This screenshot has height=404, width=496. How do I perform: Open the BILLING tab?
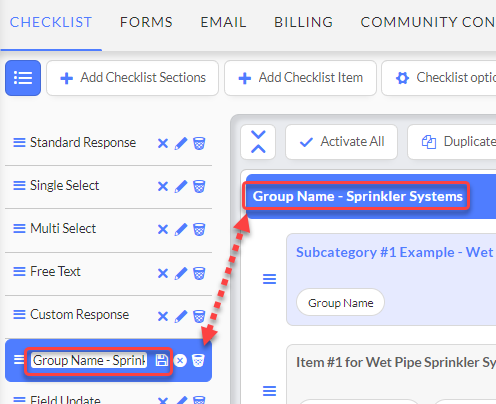tap(303, 22)
